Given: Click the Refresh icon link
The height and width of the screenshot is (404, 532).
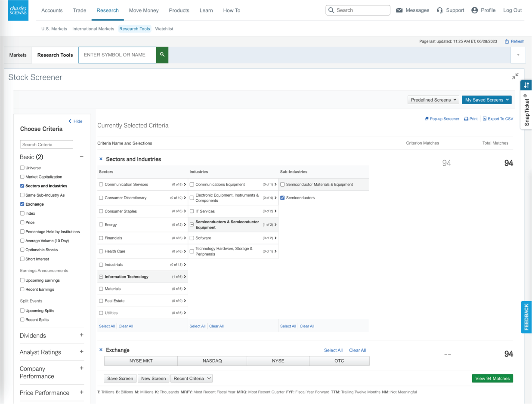Looking at the screenshot, I should (514, 41).
